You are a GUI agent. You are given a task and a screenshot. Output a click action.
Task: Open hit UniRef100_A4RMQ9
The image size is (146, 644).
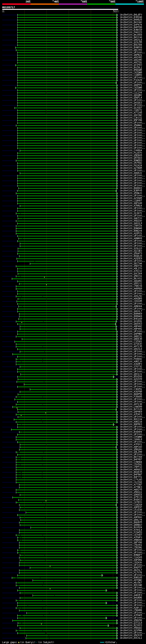tap(131, 289)
